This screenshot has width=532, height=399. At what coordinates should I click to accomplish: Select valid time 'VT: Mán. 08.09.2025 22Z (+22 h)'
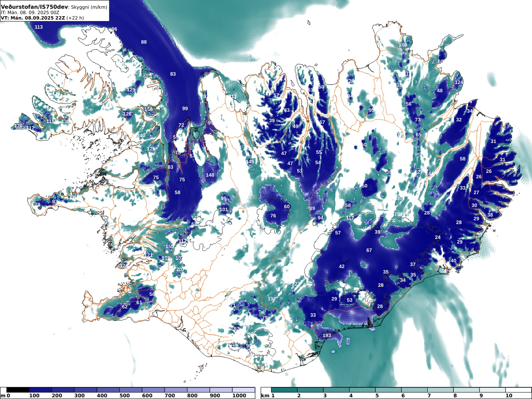(x=42, y=18)
